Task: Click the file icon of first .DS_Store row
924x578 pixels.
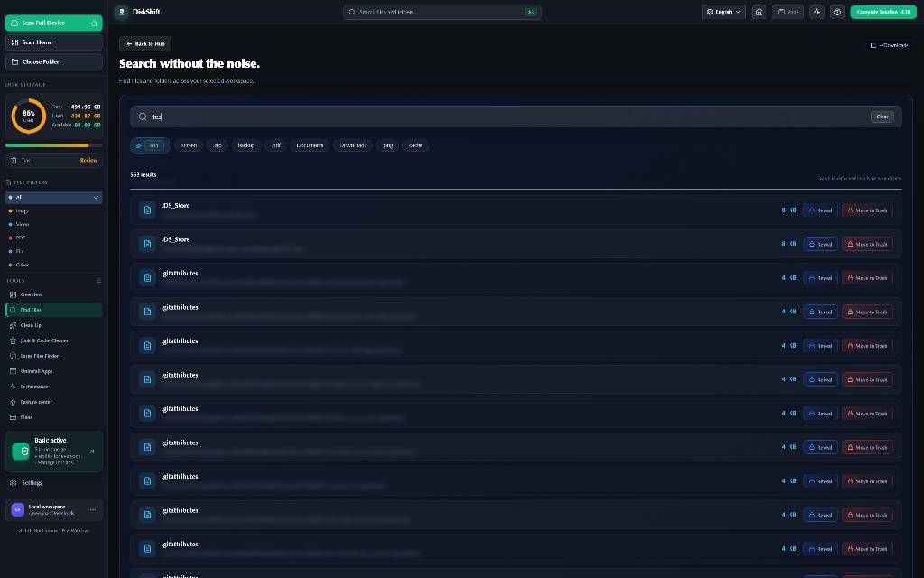Action: coord(147,210)
